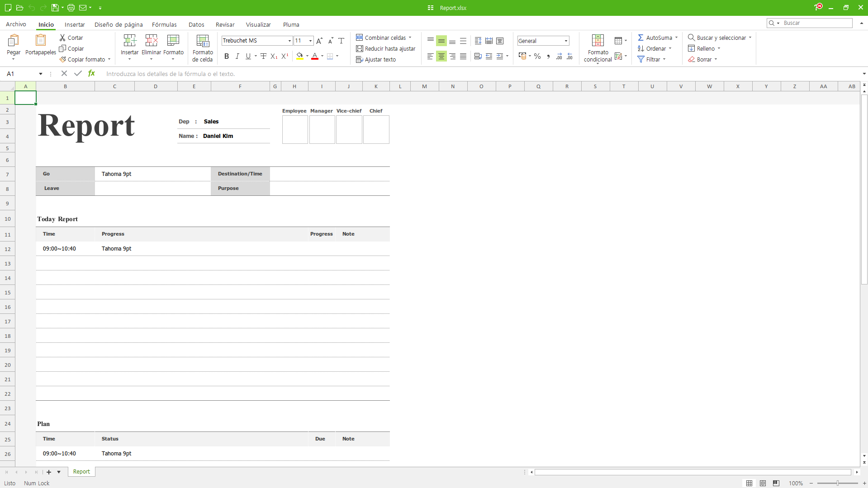Toggle strikethrough formatting
The height and width of the screenshot is (488, 868).
click(x=263, y=56)
